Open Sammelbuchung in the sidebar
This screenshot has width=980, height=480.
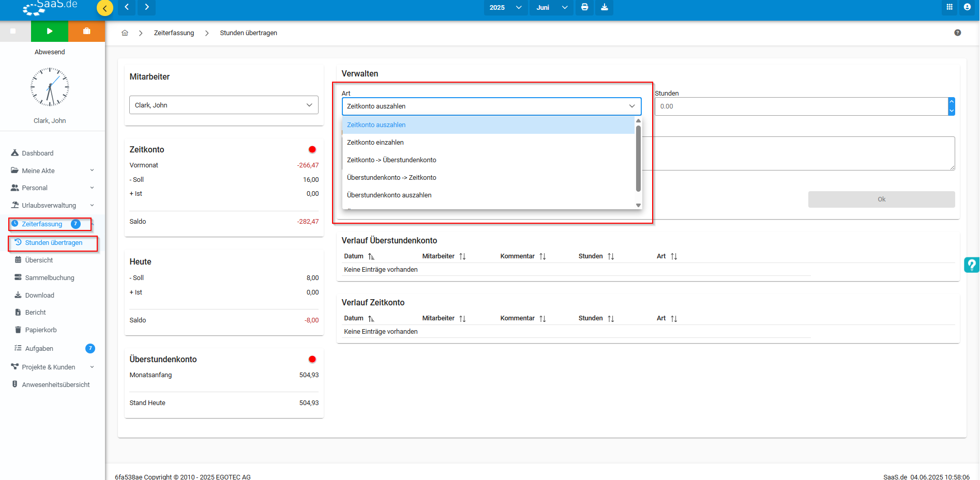[50, 278]
